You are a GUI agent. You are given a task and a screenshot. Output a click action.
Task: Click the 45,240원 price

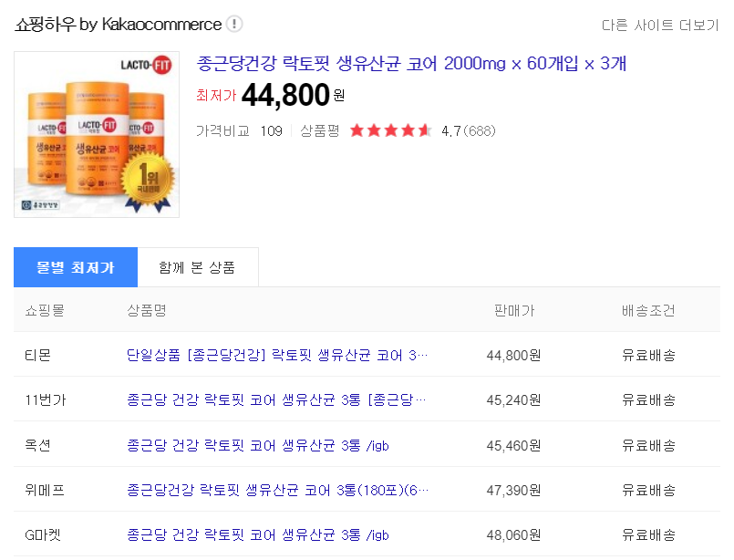[513, 400]
